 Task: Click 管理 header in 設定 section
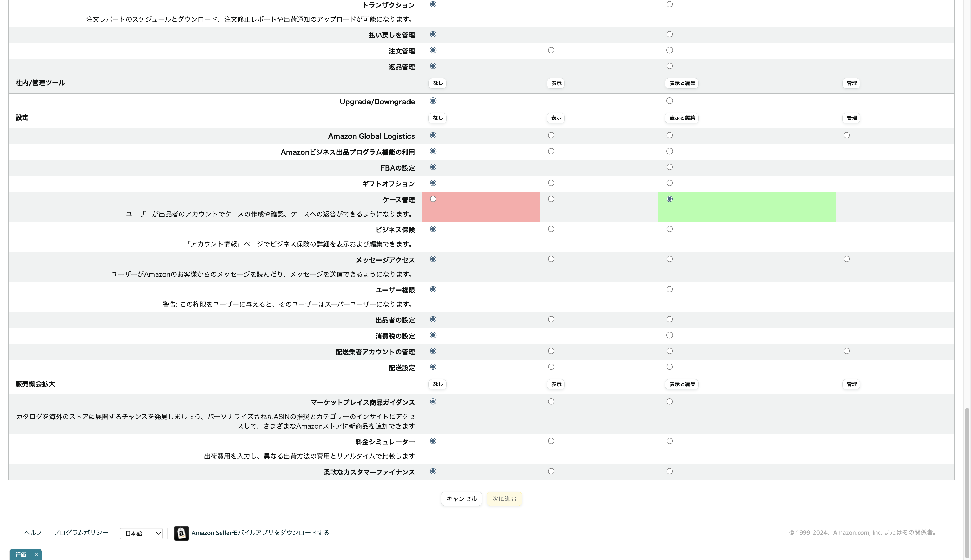[x=852, y=118]
